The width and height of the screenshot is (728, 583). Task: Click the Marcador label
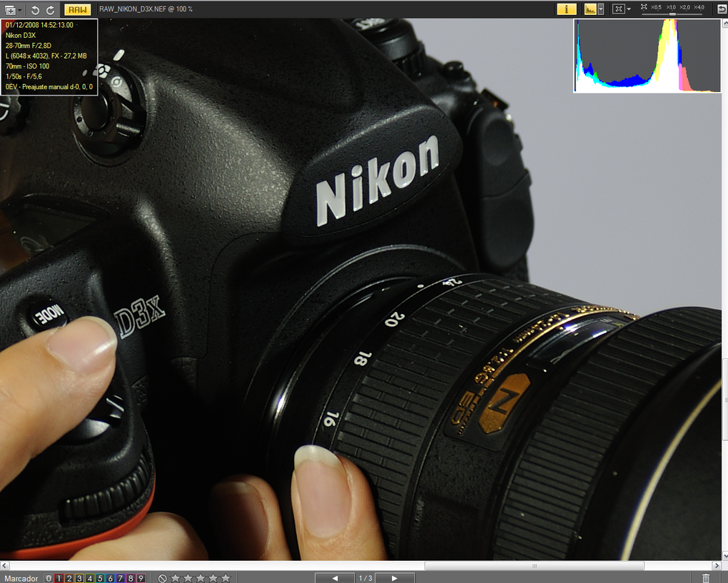tap(21, 578)
